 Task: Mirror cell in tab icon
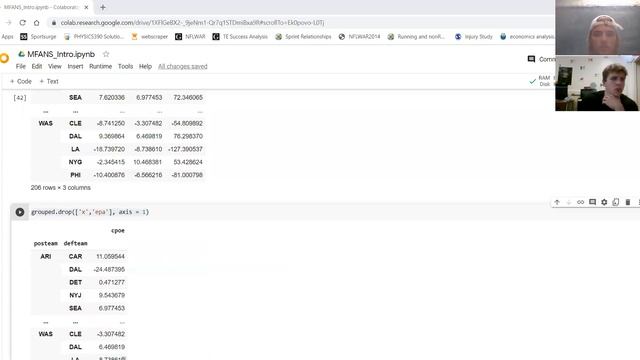[x=616, y=202]
